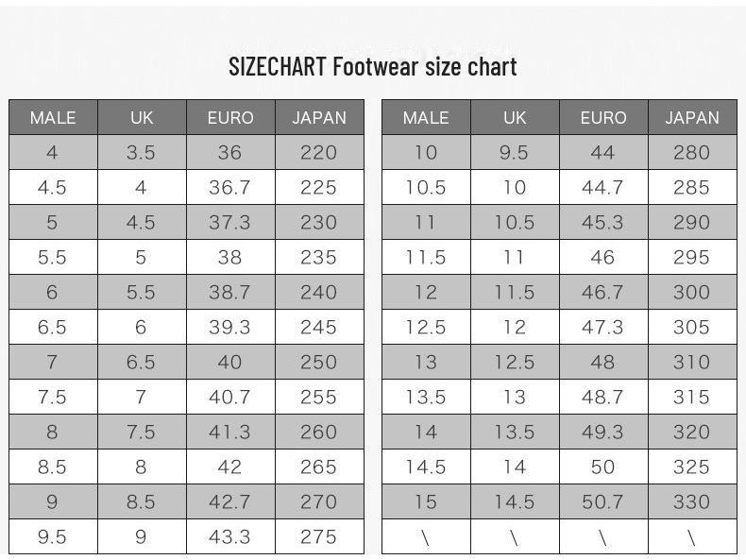Select the EURO 45.3 value
The width and height of the screenshot is (746, 560).
(x=602, y=223)
